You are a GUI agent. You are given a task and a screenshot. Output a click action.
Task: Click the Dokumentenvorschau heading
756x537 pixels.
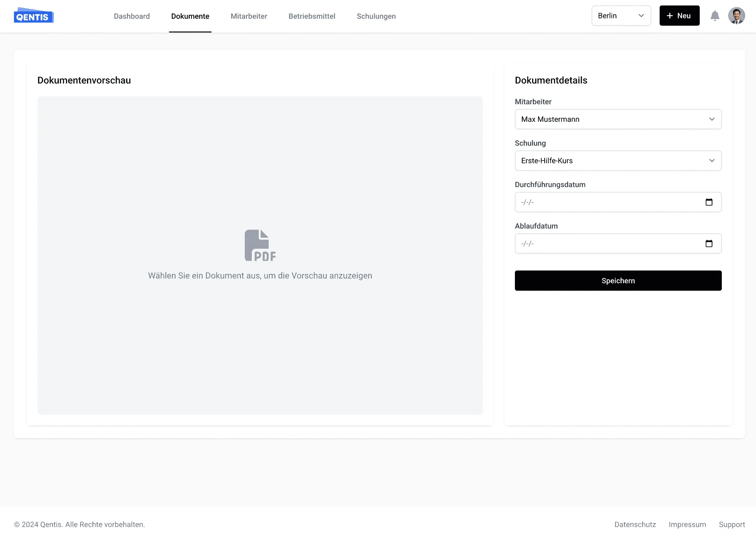(x=84, y=80)
